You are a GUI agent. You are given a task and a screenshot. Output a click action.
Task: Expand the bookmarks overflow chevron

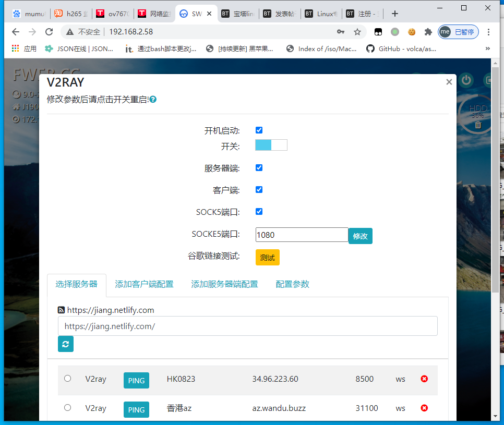[x=488, y=48]
